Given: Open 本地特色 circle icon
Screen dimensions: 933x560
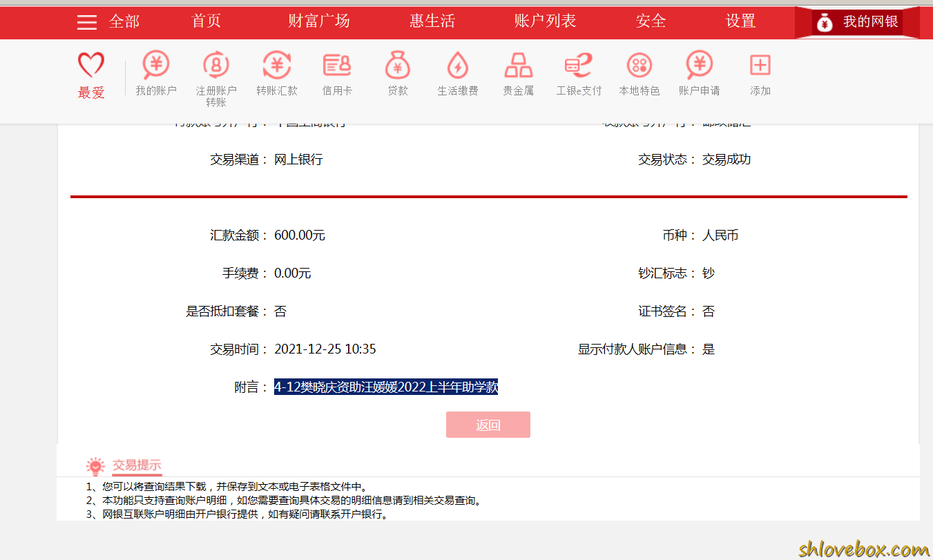Looking at the screenshot, I should [x=639, y=66].
